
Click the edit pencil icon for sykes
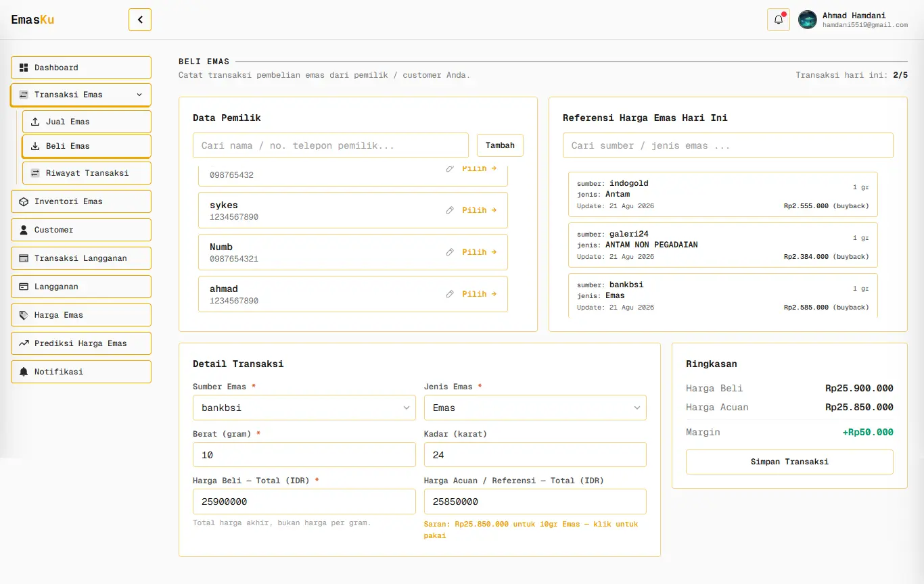point(450,210)
